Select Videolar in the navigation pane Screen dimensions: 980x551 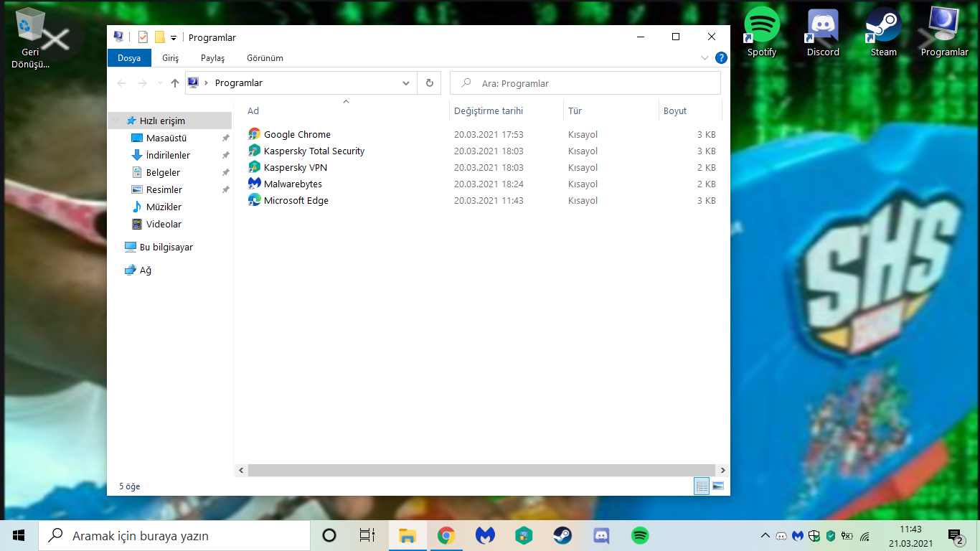pyautogui.click(x=164, y=224)
